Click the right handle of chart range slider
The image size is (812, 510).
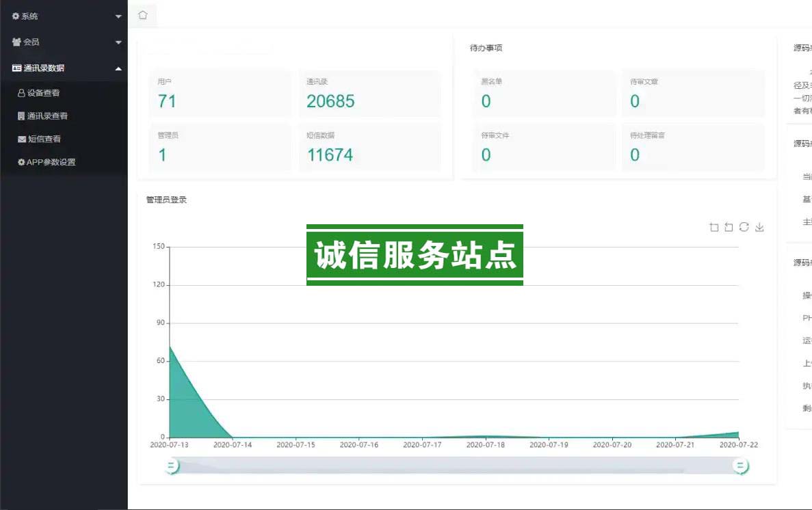pos(739,466)
